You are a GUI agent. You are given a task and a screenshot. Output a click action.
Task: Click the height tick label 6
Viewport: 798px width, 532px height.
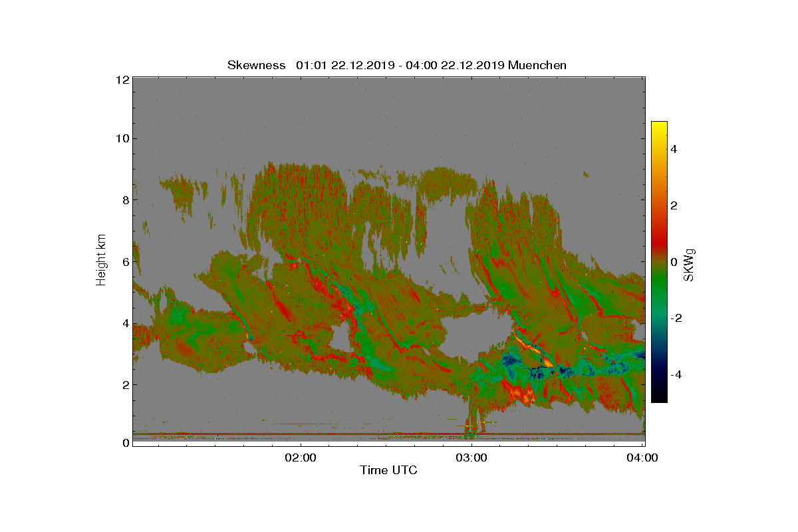(x=125, y=262)
